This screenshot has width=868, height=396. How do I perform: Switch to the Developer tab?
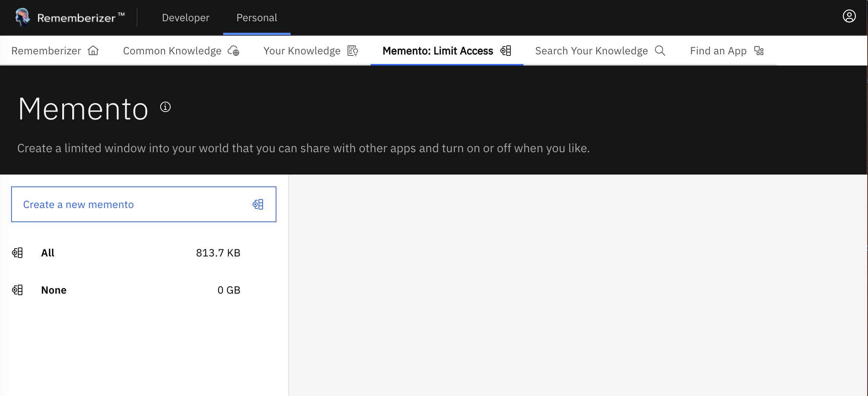click(186, 18)
